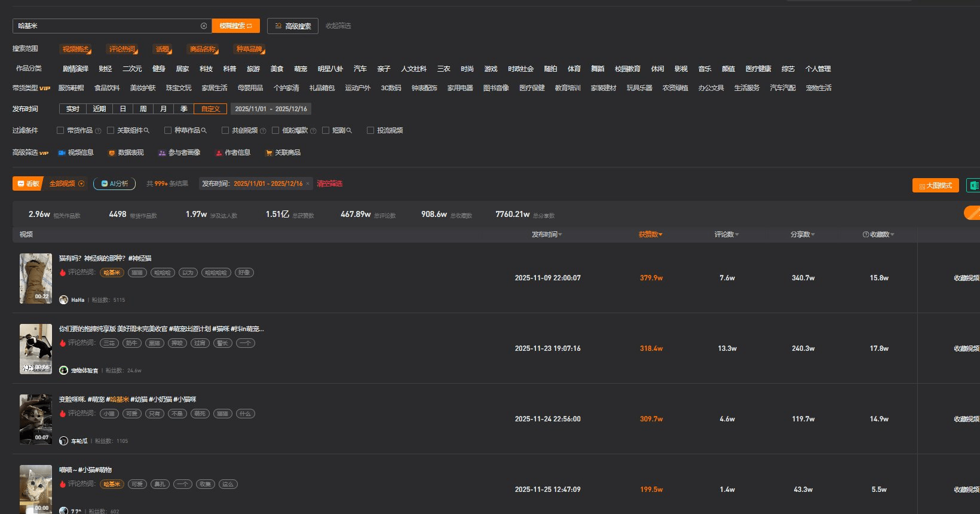980x514 pixels.
Task: Clear the search box with the X icon
Action: pyautogui.click(x=204, y=26)
